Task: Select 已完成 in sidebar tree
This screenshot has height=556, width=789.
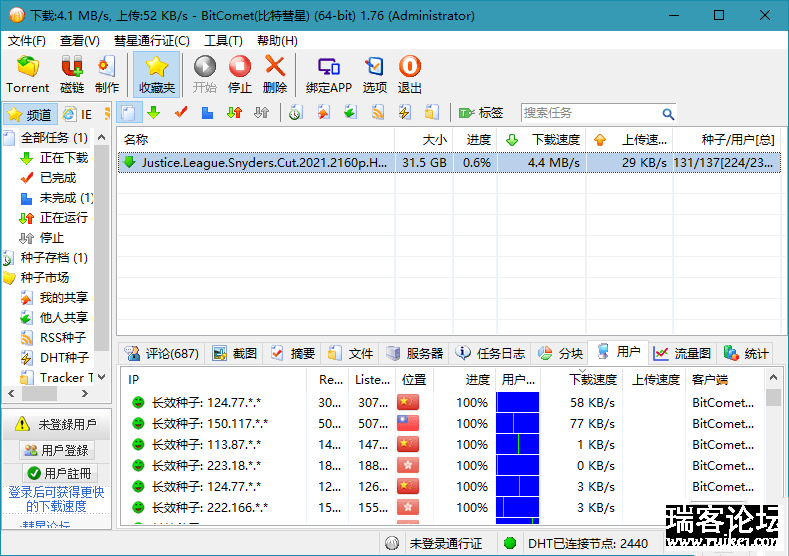Action: click(58, 178)
